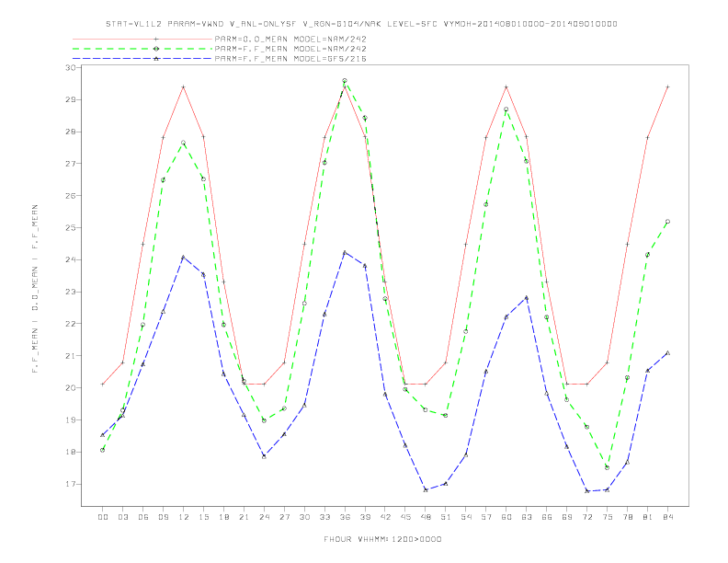Click forecast hour label 69 on x-axis
The image size is (728, 563).
click(x=567, y=517)
